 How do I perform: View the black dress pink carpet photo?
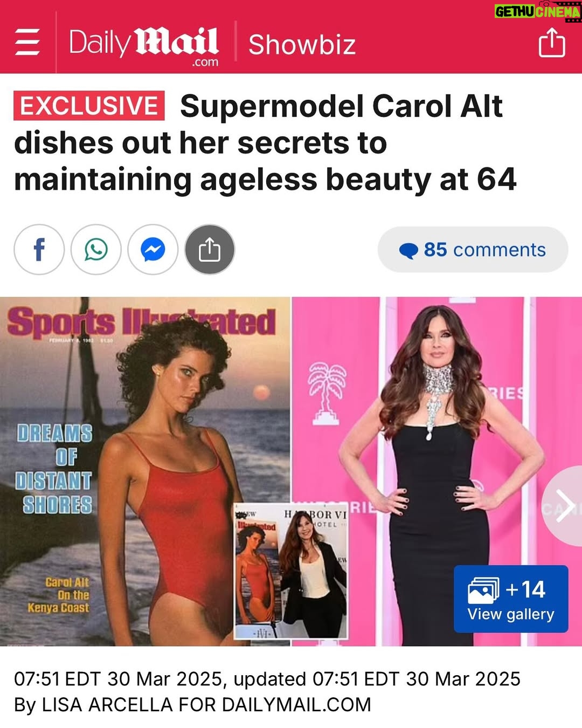(x=437, y=471)
